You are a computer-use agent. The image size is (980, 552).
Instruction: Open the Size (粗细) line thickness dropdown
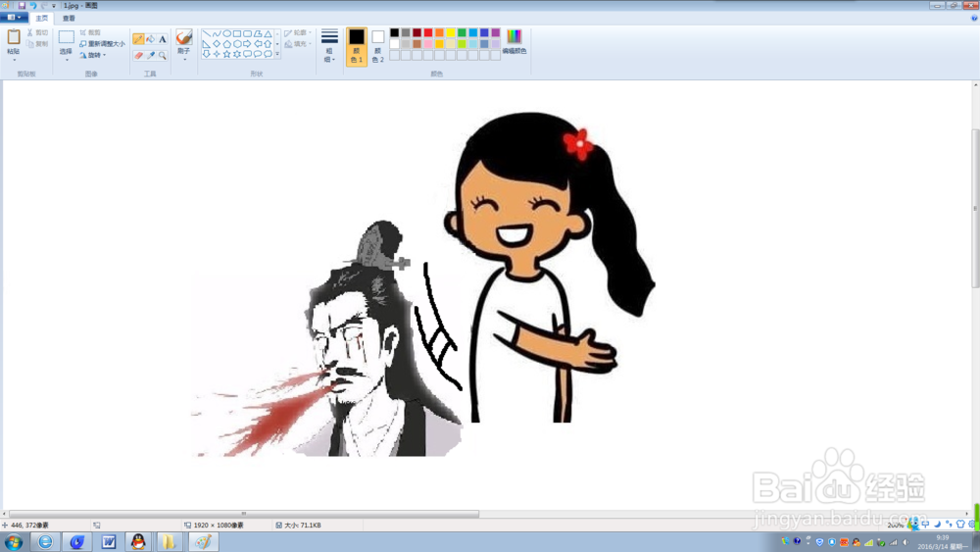[x=329, y=46]
